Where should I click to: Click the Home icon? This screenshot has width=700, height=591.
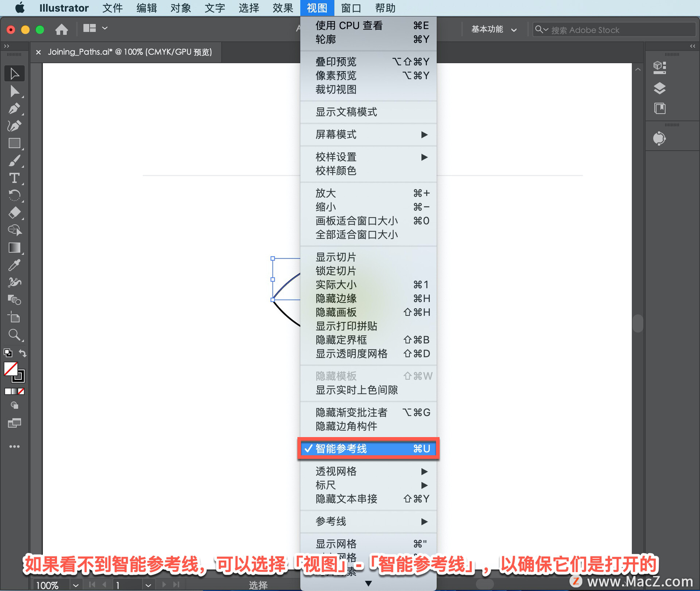pos(61,29)
